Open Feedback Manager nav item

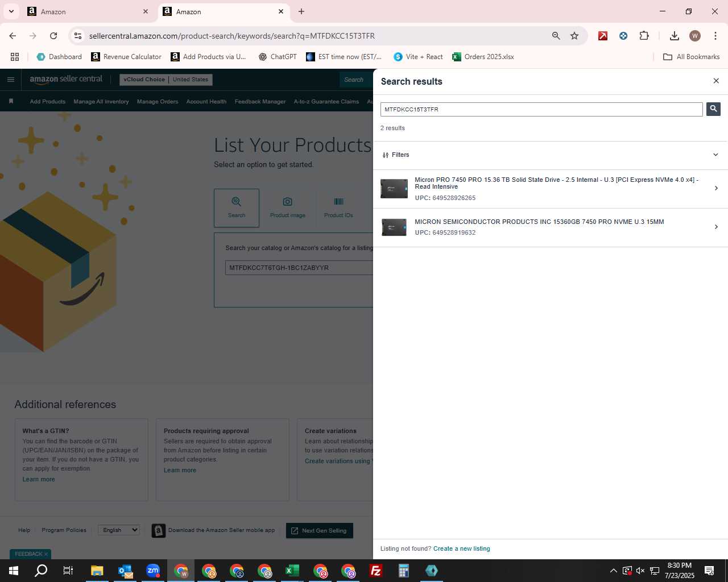pos(260,102)
